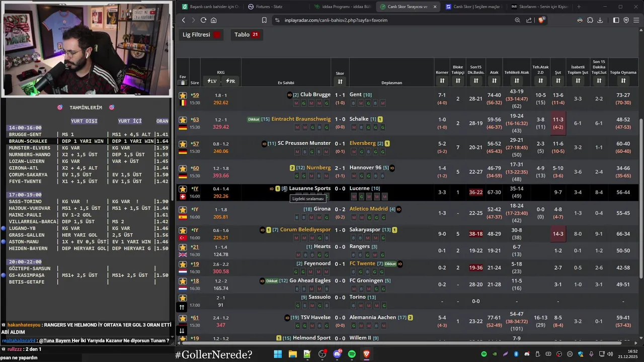Click Tablo button with 21 badge

[x=247, y=35]
